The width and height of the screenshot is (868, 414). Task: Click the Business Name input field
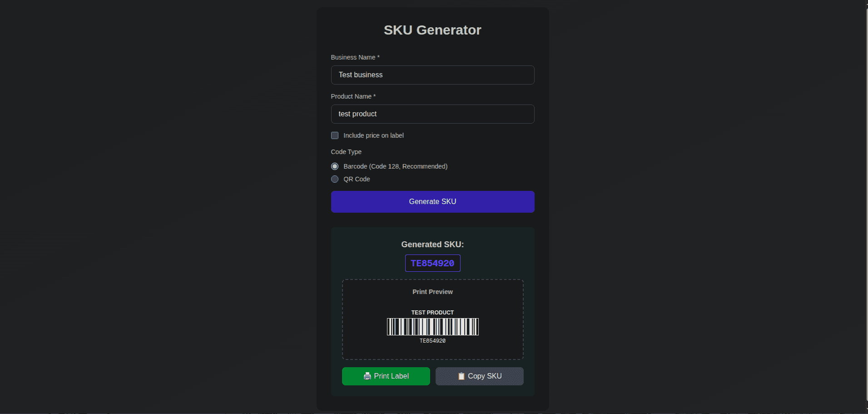point(432,75)
